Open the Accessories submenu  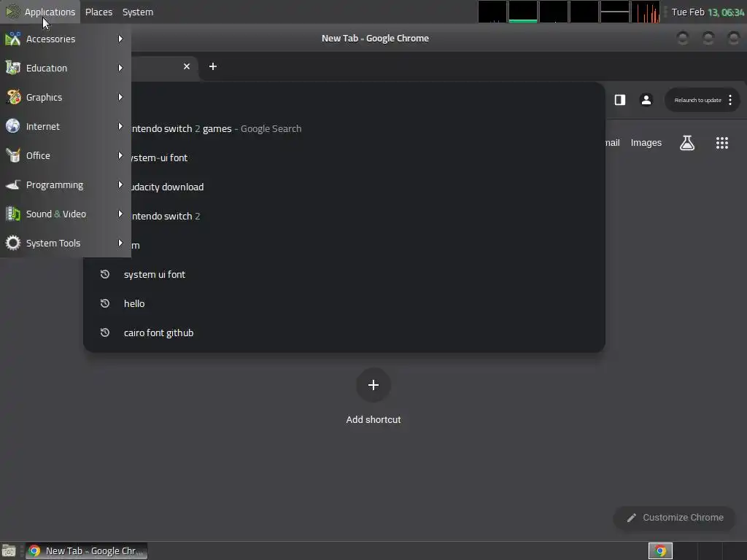65,39
